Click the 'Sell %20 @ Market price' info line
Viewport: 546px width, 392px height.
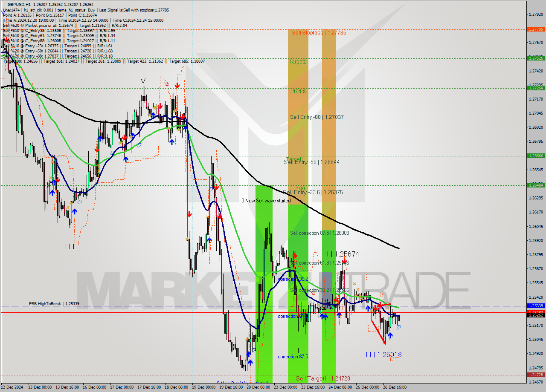65,25
